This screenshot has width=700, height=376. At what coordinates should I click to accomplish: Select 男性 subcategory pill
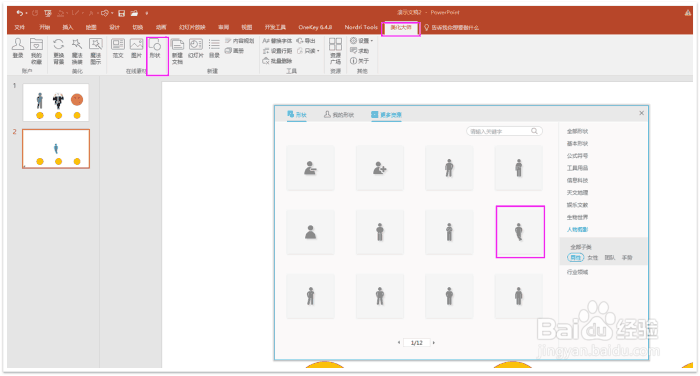click(x=575, y=258)
